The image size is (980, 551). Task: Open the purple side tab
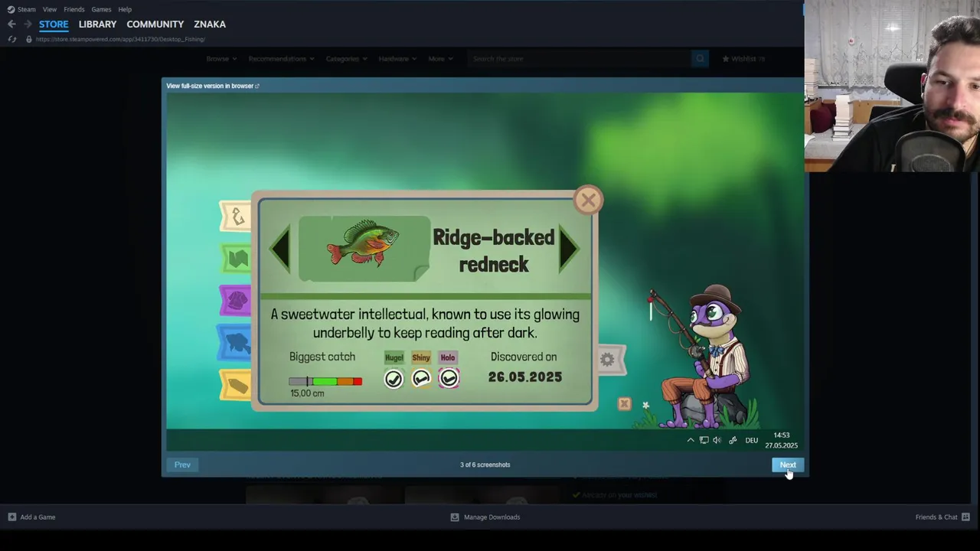coord(237,300)
